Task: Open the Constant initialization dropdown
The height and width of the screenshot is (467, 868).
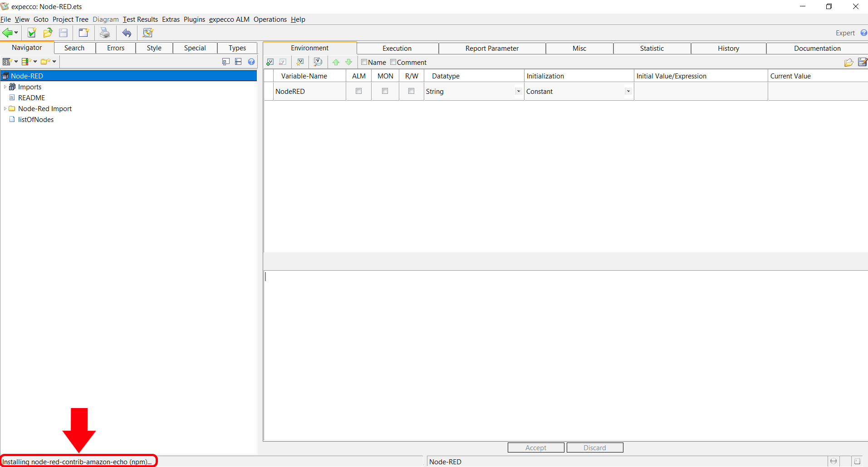Action: tap(628, 92)
